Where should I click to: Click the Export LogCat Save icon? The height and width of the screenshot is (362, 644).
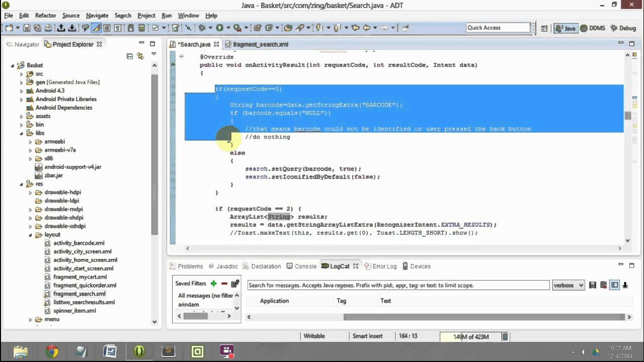click(592, 285)
